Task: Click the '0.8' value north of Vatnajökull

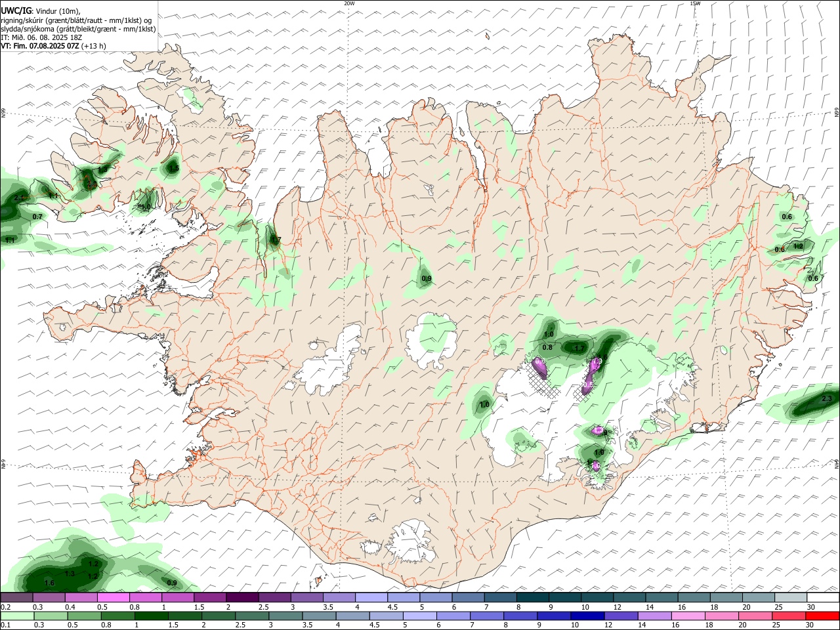Action: pyautogui.click(x=547, y=347)
